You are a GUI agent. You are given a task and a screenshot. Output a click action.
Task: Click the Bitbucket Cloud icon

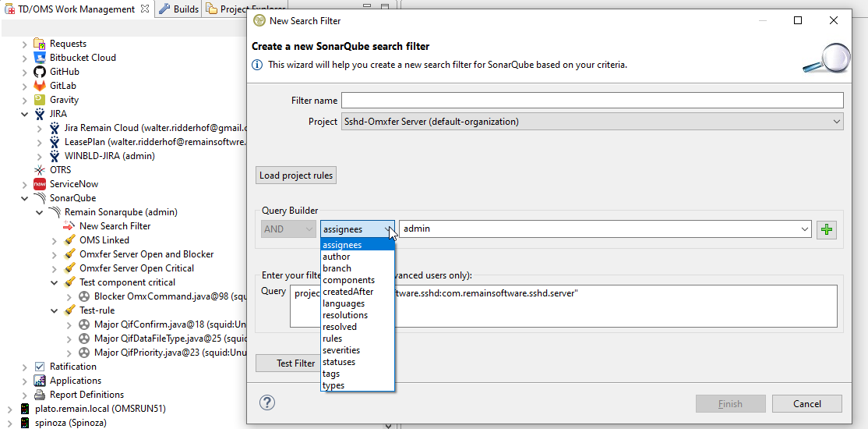(40, 58)
